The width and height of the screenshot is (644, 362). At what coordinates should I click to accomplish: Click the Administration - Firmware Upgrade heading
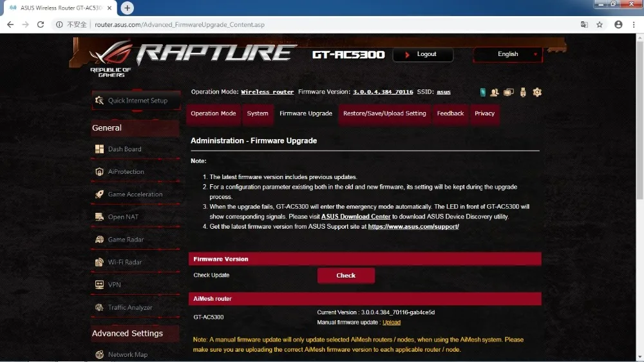pos(254,140)
